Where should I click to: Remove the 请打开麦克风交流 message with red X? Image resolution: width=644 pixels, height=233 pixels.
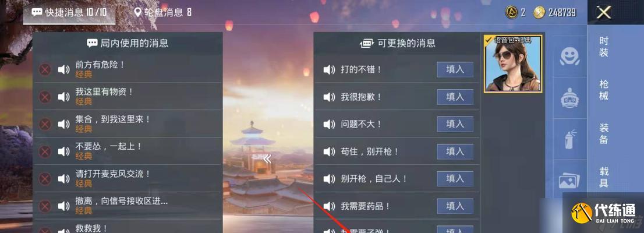45,179
